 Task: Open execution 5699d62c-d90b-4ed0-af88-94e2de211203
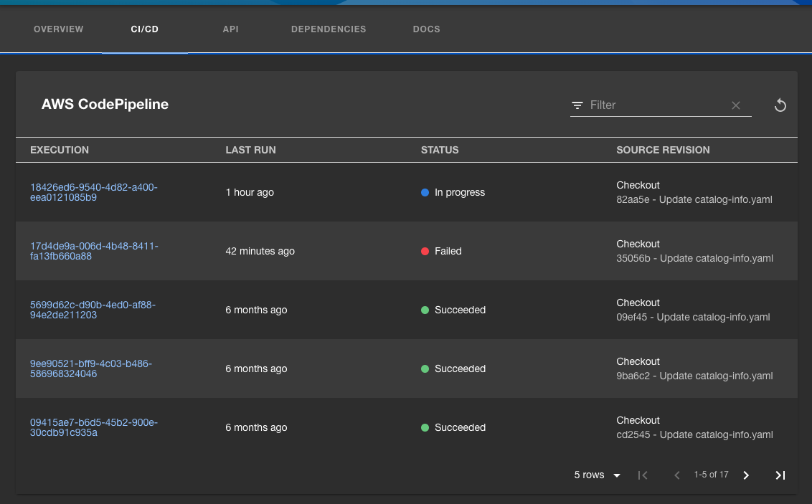93,310
